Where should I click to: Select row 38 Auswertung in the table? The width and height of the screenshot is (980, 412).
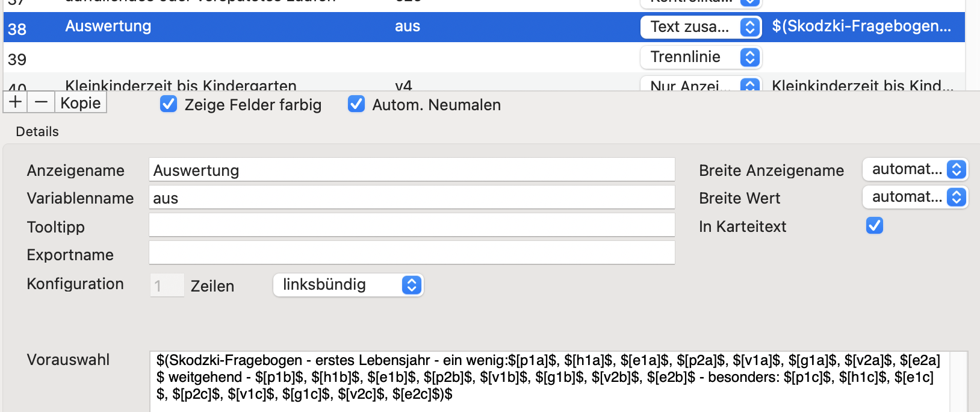484,27
